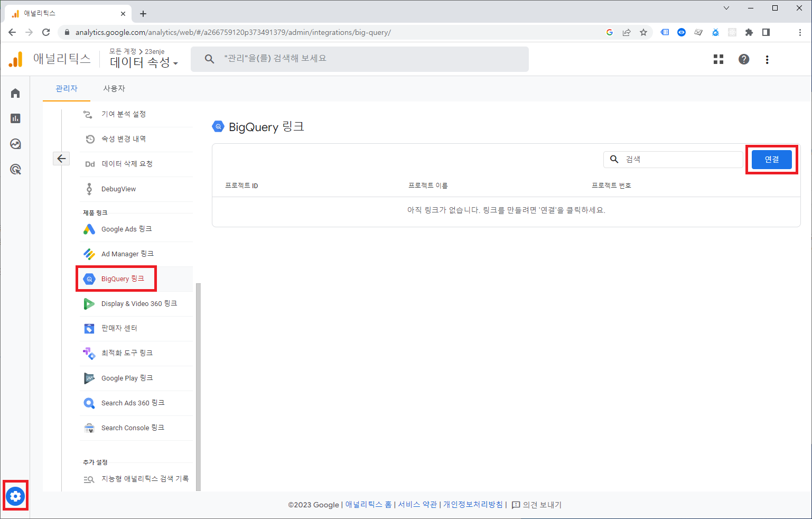Open the three-dot more options menu

pyautogui.click(x=767, y=59)
